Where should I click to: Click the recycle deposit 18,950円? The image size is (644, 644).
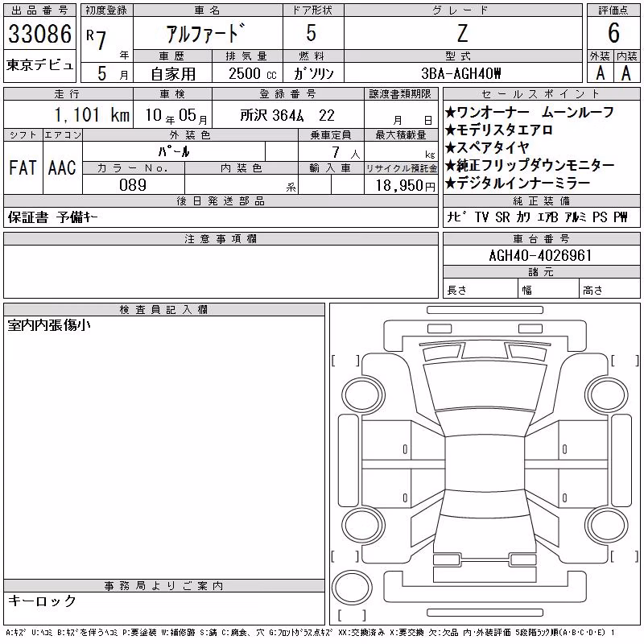(x=405, y=185)
